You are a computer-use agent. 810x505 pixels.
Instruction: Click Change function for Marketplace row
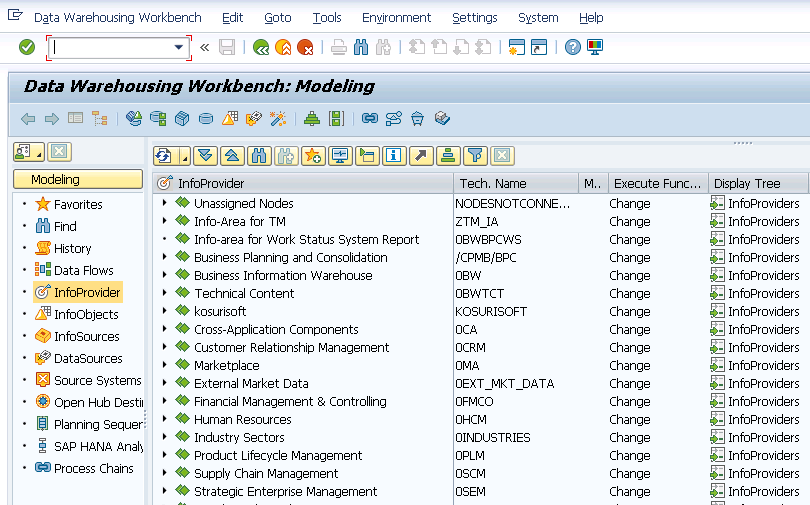click(630, 365)
